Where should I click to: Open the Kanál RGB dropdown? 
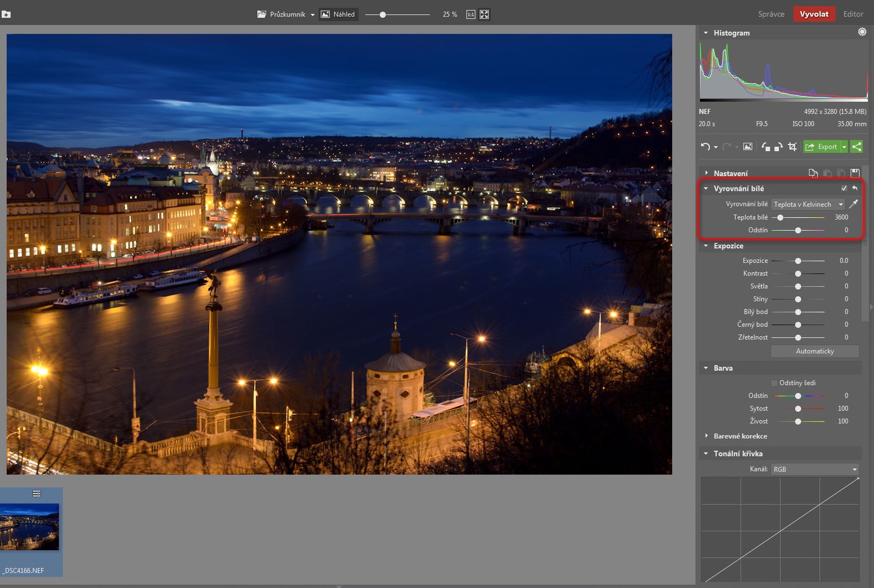pyautogui.click(x=815, y=470)
